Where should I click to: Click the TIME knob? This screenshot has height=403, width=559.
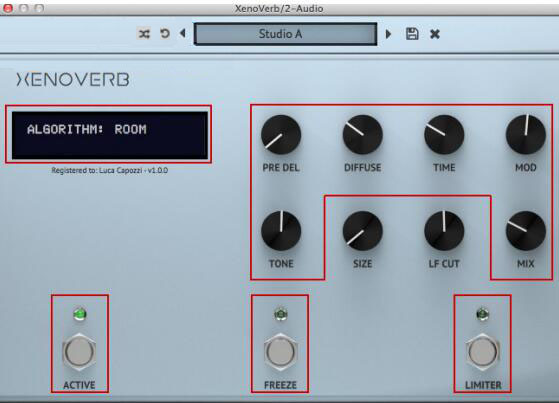tap(444, 134)
